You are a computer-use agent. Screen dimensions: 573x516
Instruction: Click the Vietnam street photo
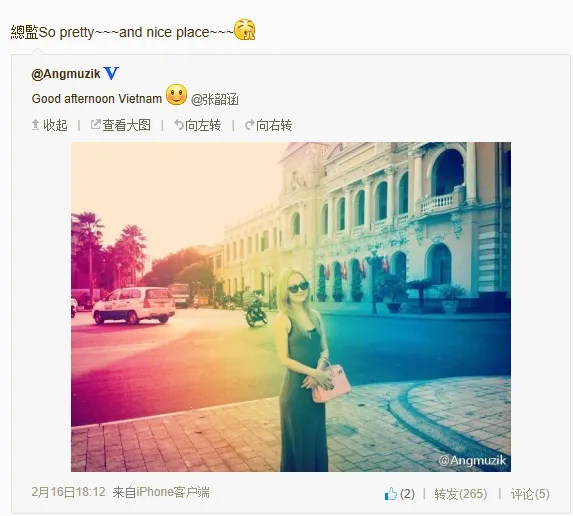291,307
